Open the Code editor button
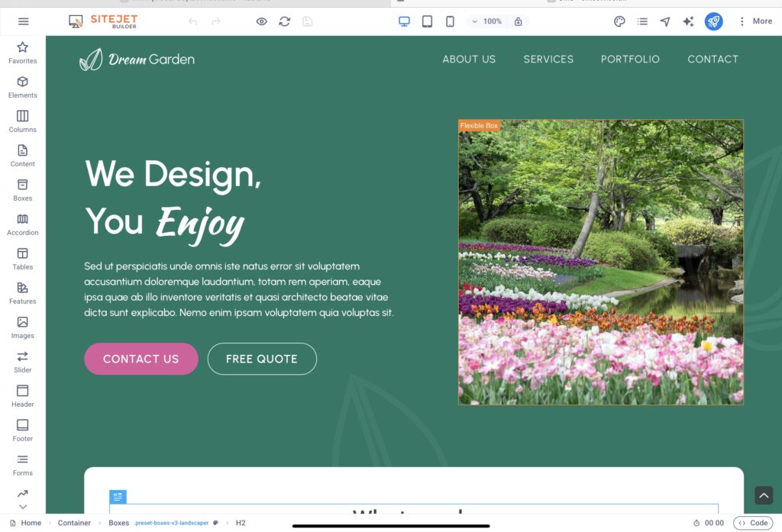This screenshot has width=782, height=532. [x=753, y=523]
